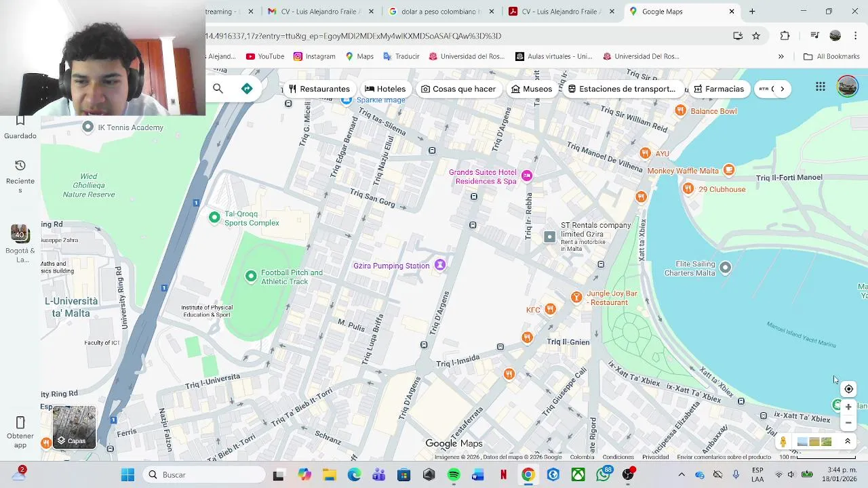The width and height of the screenshot is (868, 488).
Task: Click the KFC restaurant pin
Action: click(x=550, y=309)
